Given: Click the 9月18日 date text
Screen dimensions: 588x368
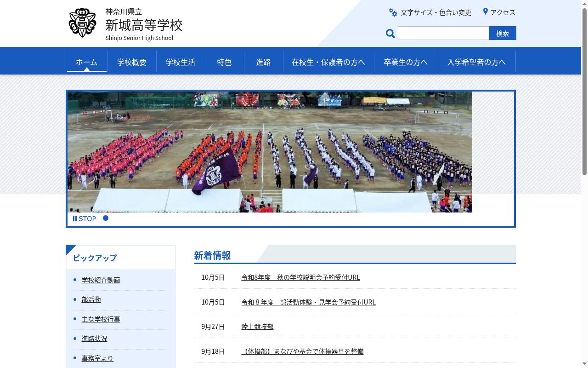Looking at the screenshot, I should point(213,351).
